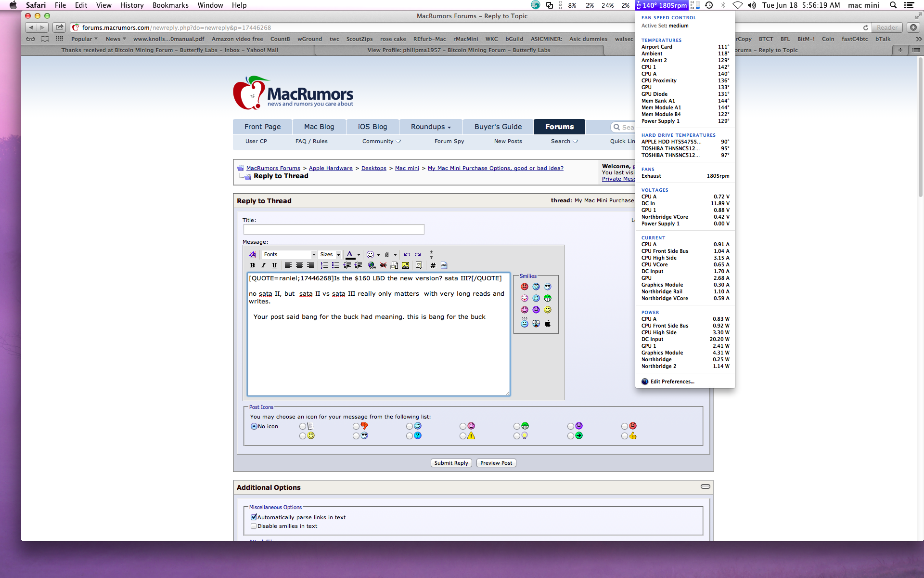This screenshot has width=924, height=578.
Task: Click the undo arrow in editor
Action: tap(407, 255)
